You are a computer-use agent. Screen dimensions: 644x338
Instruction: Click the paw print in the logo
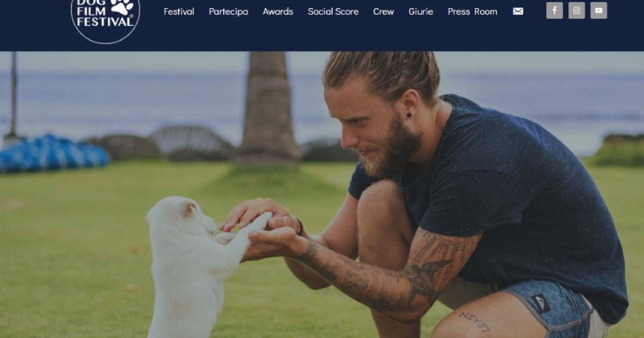pyautogui.click(x=122, y=6)
